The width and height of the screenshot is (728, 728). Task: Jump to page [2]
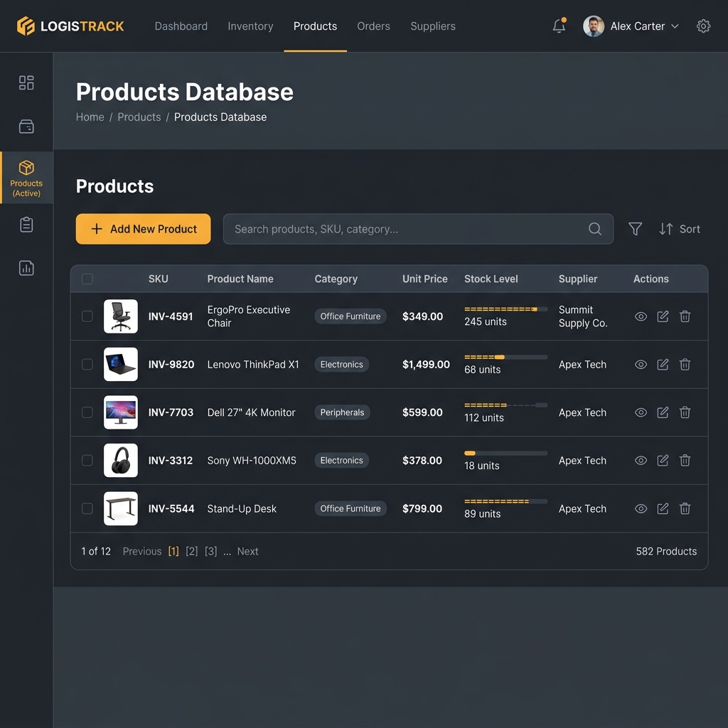click(x=192, y=551)
